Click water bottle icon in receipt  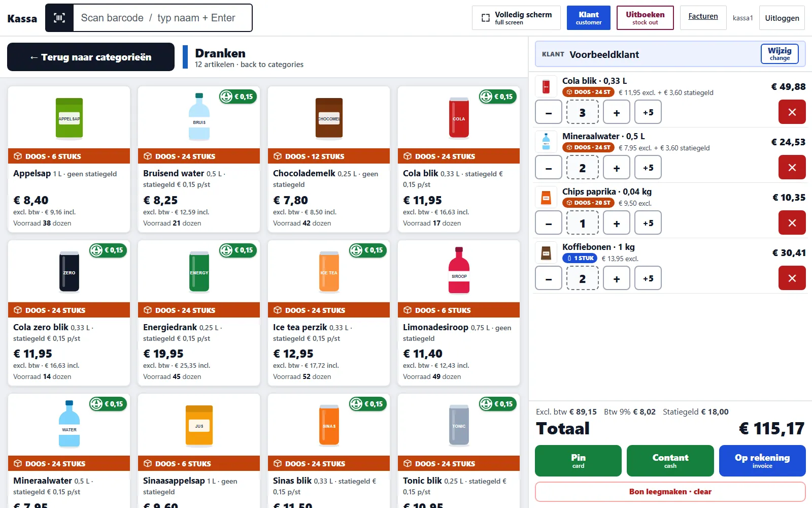click(x=546, y=142)
